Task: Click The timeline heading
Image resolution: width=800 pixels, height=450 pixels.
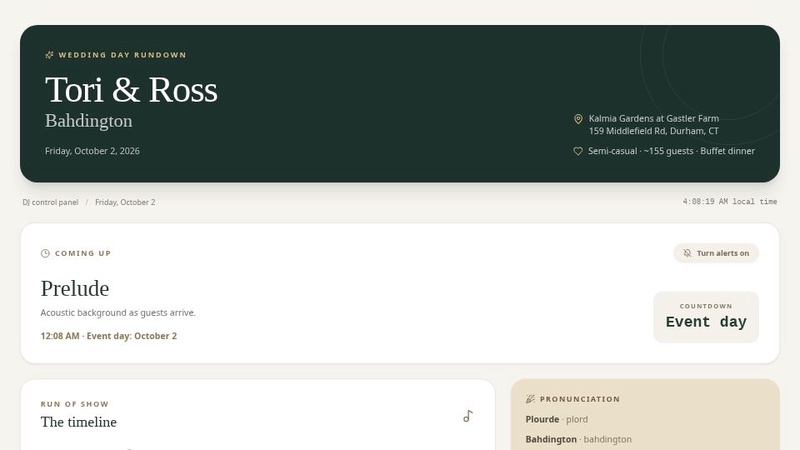Action: pos(79,422)
